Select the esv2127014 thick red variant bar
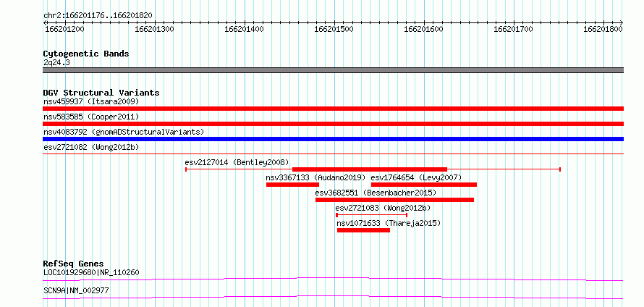This screenshot has height=307, width=644. [x=370, y=169]
